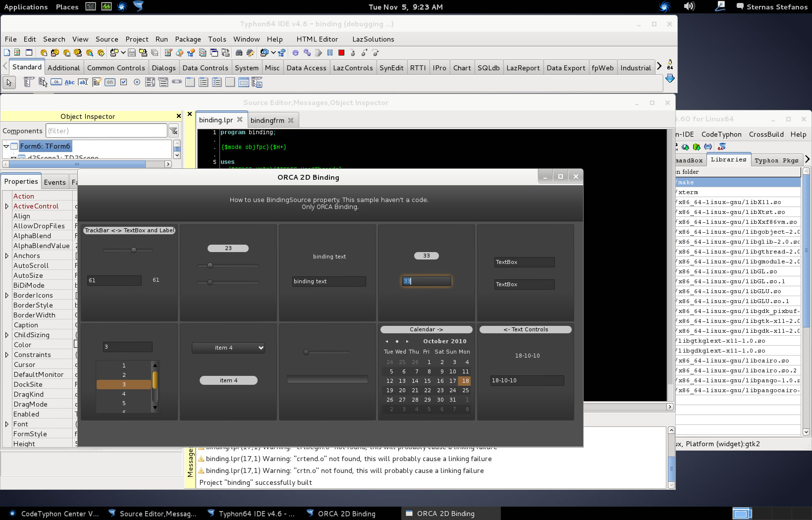Click the Save icon in IDE toolbar

tap(132, 52)
